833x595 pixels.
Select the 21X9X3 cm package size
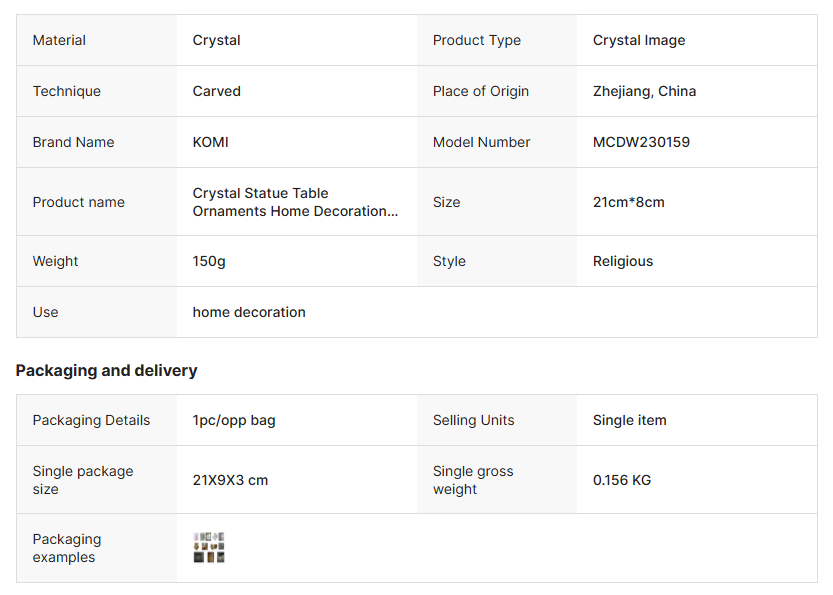[230, 480]
